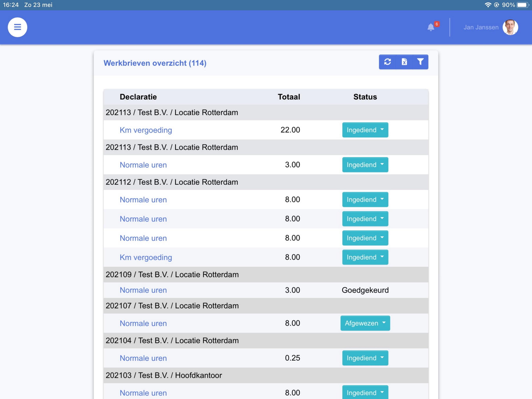Expand the Afgewezen status dropdown
The width and height of the screenshot is (532, 399).
[x=365, y=323]
